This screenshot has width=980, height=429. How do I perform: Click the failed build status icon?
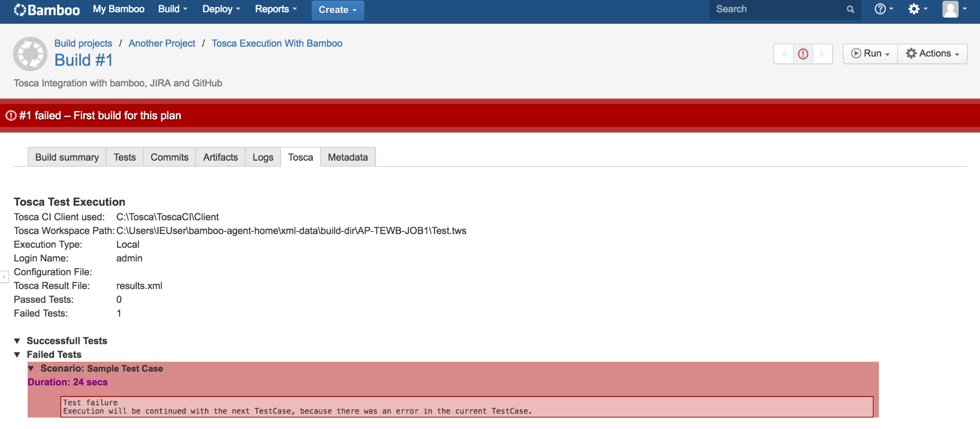(x=803, y=54)
